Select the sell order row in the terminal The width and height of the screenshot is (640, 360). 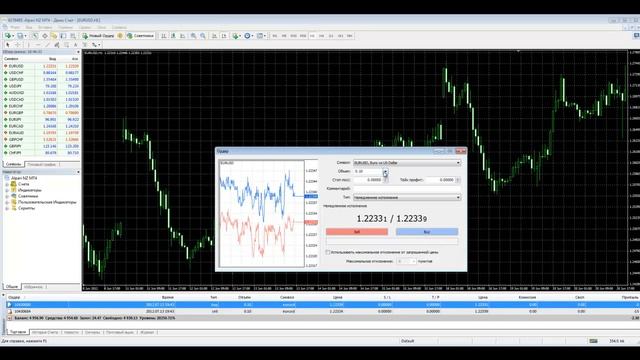pos(322,311)
